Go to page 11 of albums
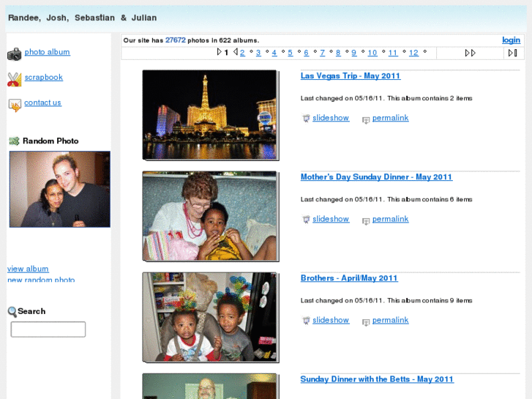 pos(393,53)
